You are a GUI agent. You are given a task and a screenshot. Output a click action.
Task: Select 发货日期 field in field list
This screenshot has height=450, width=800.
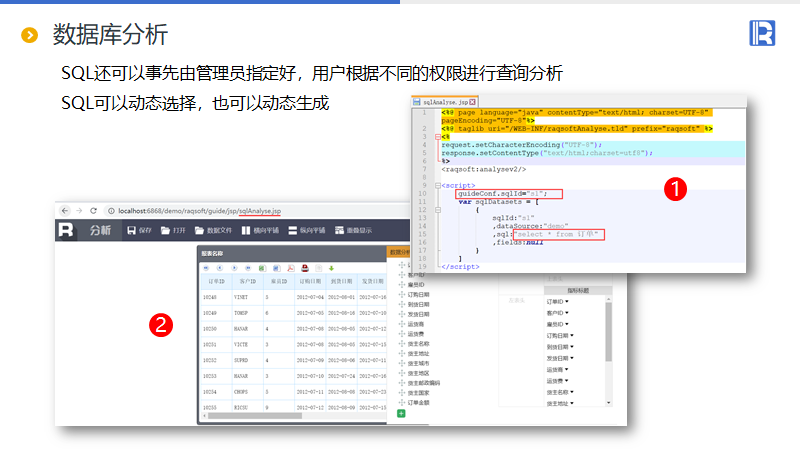(x=418, y=314)
